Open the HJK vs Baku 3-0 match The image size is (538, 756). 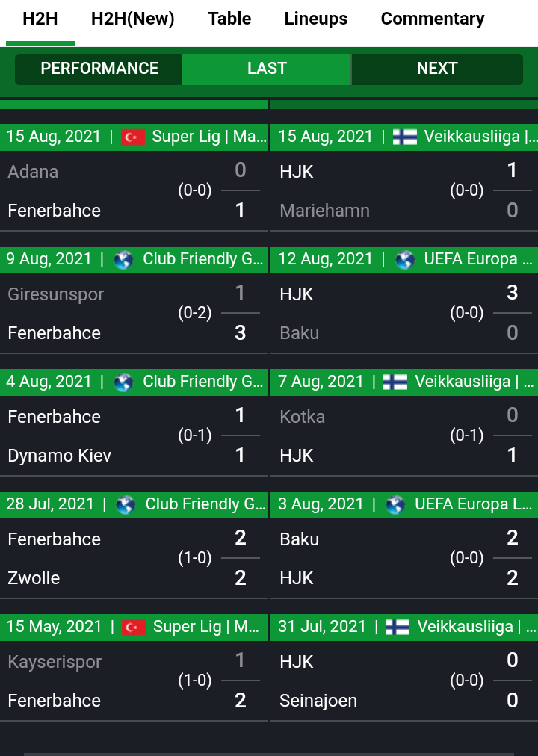404,314
